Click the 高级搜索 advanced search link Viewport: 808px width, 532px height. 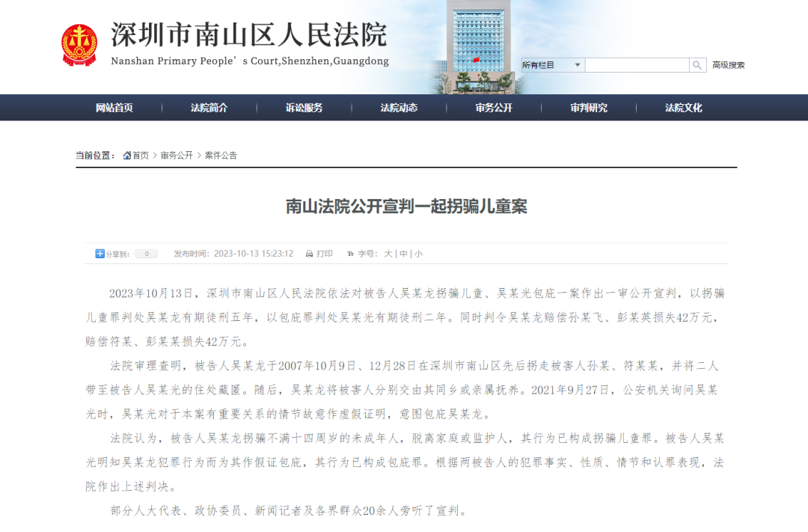[x=728, y=65]
